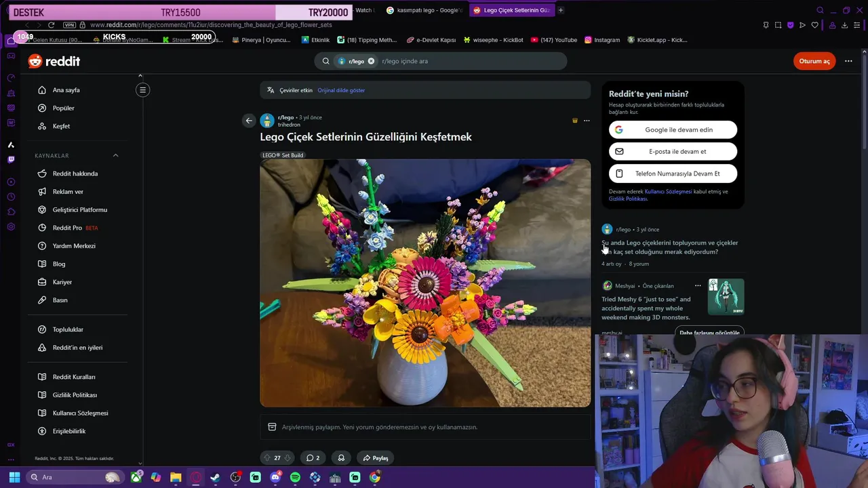868x488 pixels.
Task: Click the award icon button
Action: click(341, 458)
